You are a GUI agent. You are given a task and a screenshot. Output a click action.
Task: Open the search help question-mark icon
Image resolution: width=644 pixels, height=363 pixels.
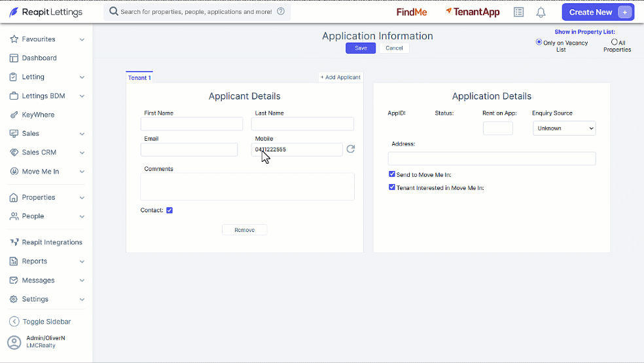coord(281,11)
